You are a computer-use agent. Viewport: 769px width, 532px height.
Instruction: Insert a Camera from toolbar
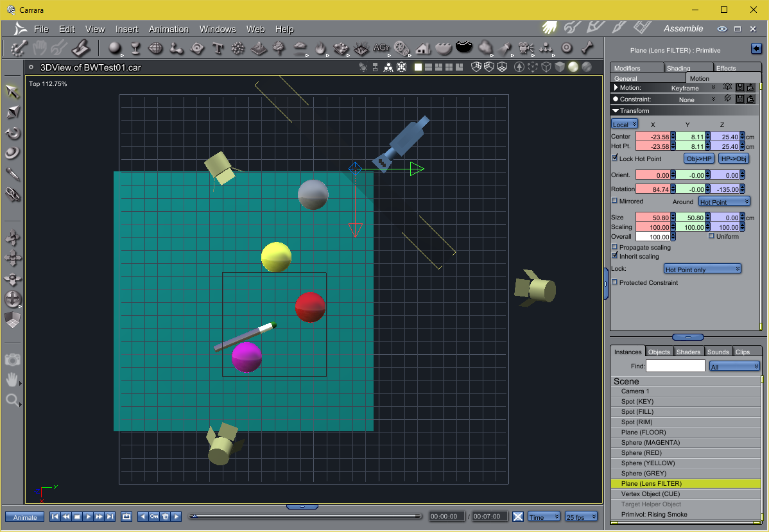click(x=527, y=48)
